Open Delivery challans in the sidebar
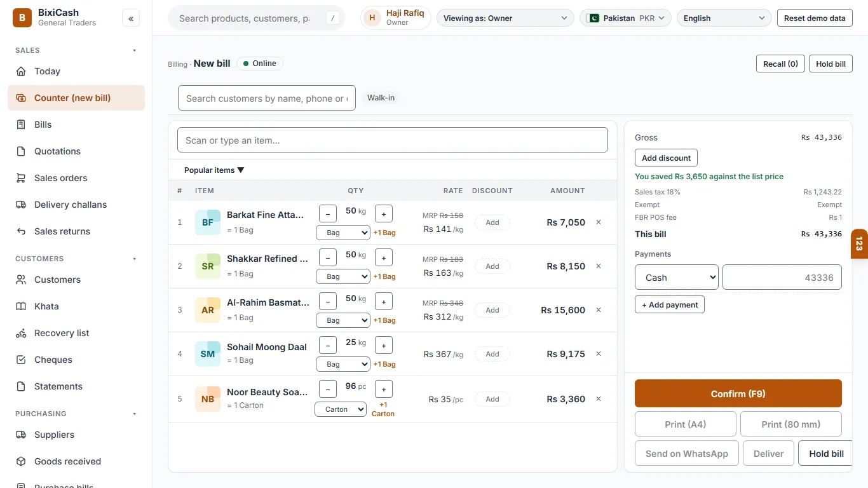 76,205
